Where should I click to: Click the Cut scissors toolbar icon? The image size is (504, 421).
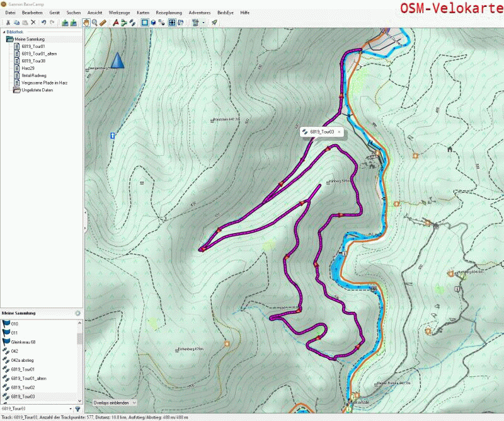[8, 23]
